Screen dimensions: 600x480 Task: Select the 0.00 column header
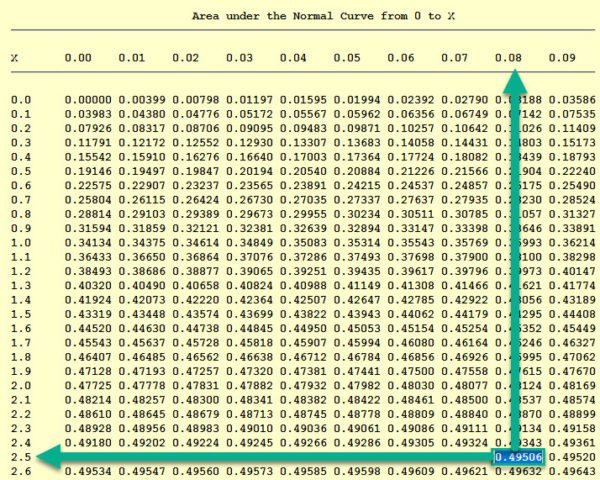tap(79, 58)
